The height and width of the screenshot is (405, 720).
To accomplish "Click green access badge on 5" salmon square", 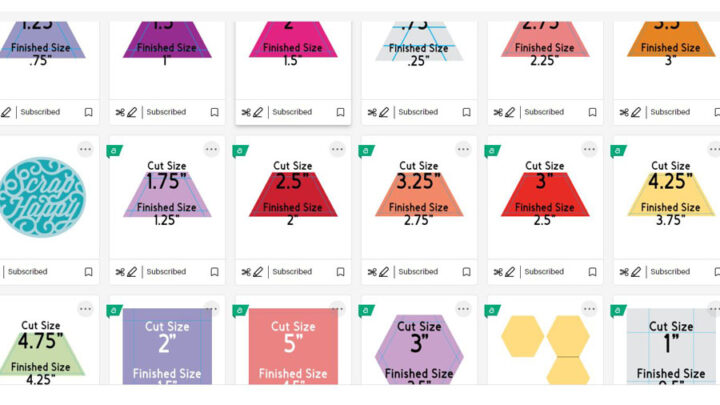I will [240, 310].
